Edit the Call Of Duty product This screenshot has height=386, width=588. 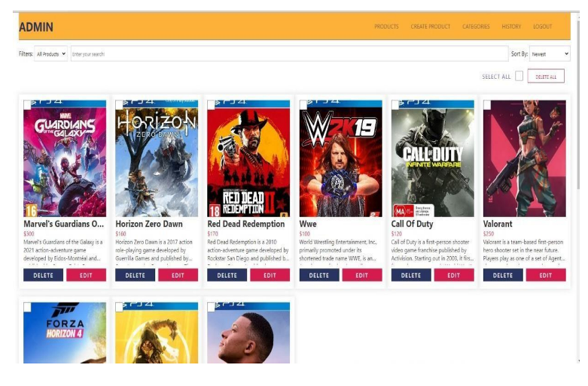(x=454, y=275)
